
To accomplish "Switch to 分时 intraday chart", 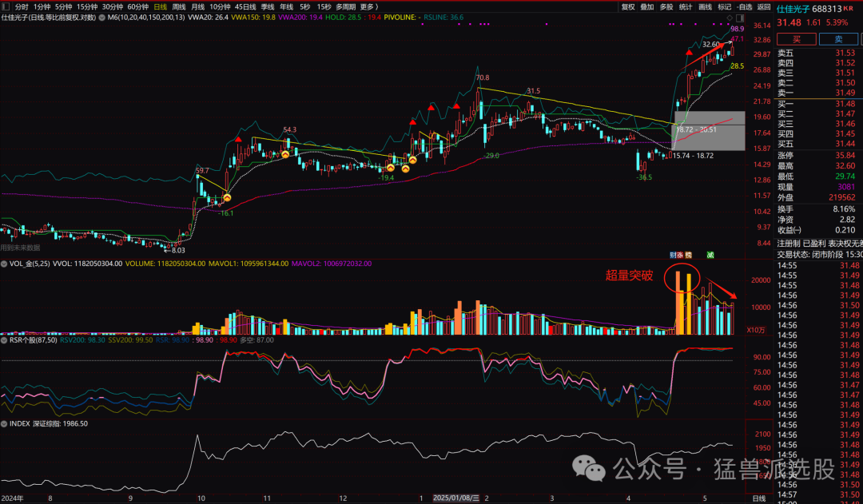I will [22, 7].
